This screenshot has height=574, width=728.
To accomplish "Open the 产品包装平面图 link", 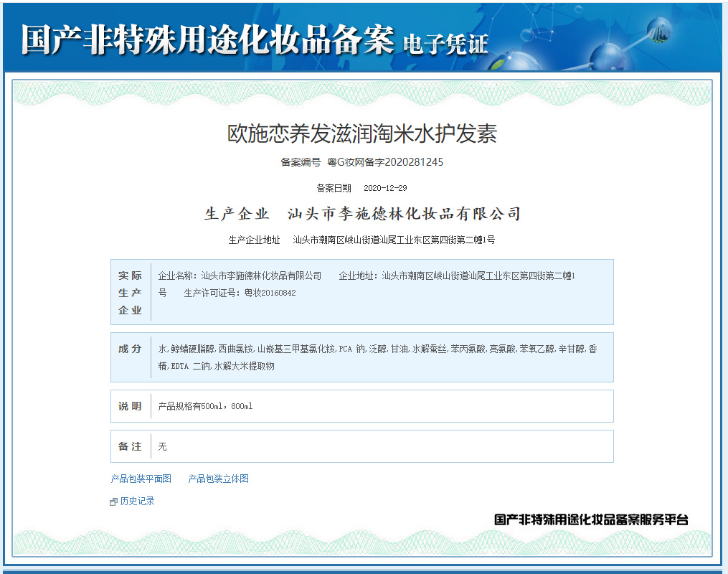I will point(141,479).
